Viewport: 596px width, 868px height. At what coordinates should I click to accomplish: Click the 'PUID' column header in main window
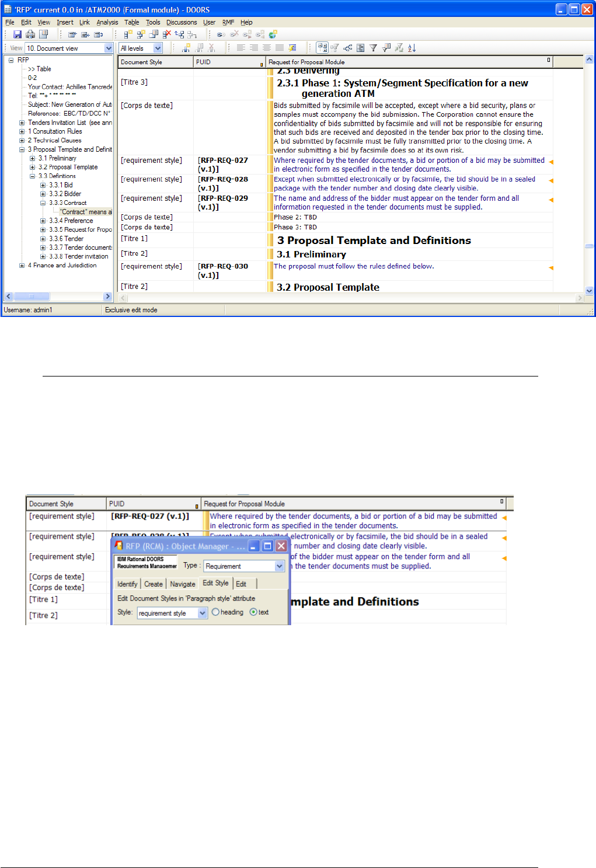229,62
